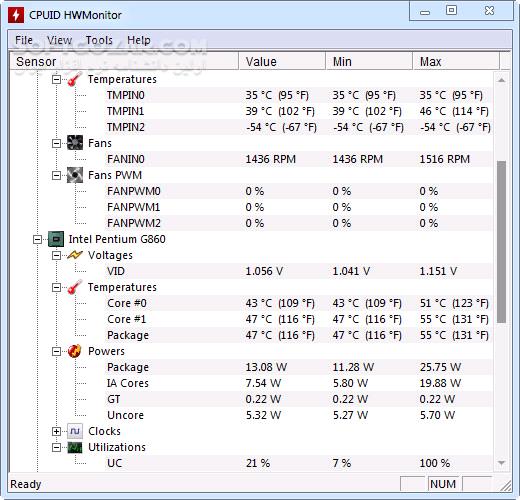The image size is (520, 500).
Task: Collapse the CPU Temperatures node
Action: tap(57, 287)
